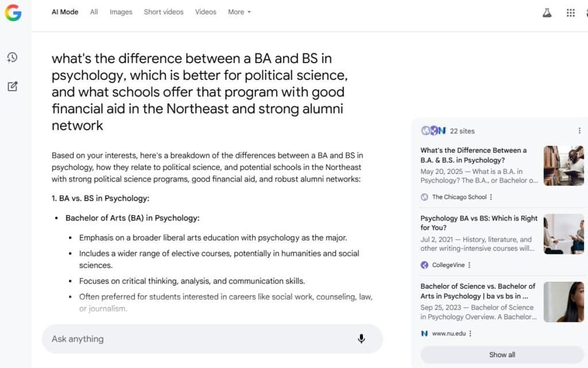Activate voice input via the microphone icon
Screen dimensions: 588x368
(x=361, y=339)
